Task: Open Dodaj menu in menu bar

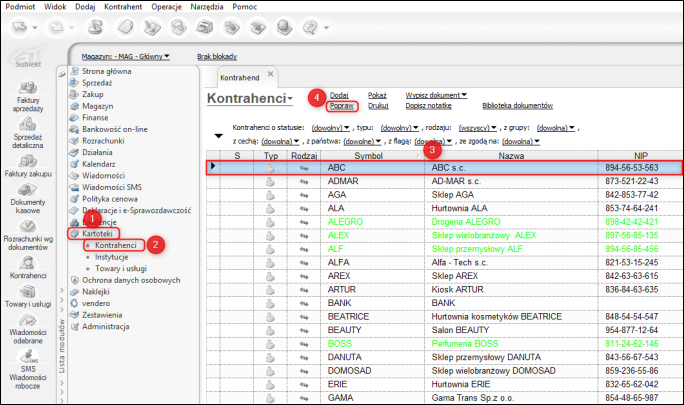Action: point(85,7)
